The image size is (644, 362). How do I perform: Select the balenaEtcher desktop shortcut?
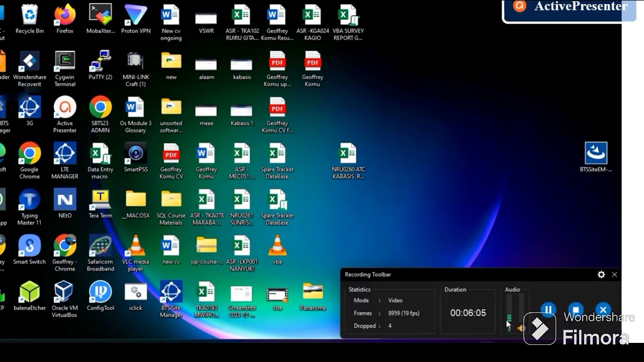pyautogui.click(x=30, y=297)
